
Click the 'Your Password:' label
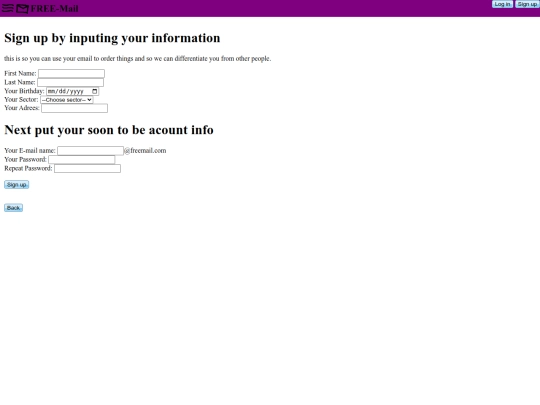[x=25, y=159]
